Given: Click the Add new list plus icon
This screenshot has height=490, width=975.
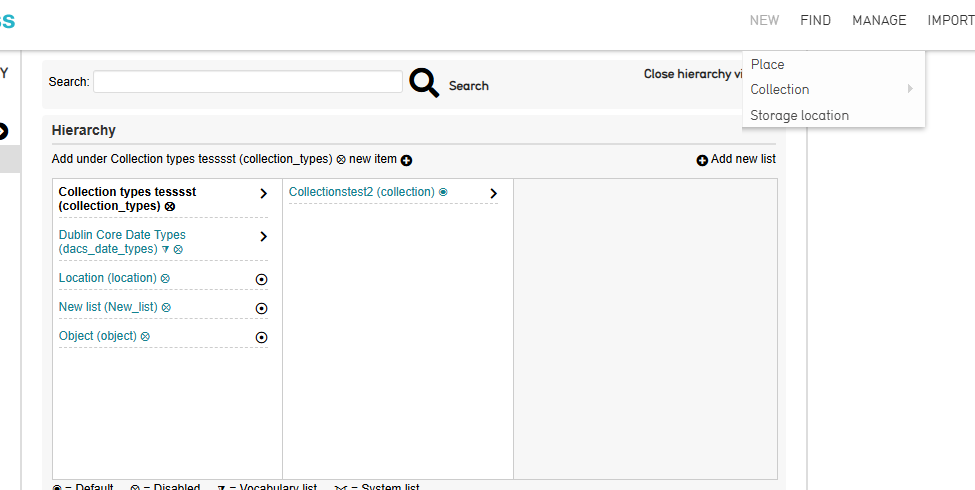Looking at the screenshot, I should (702, 160).
